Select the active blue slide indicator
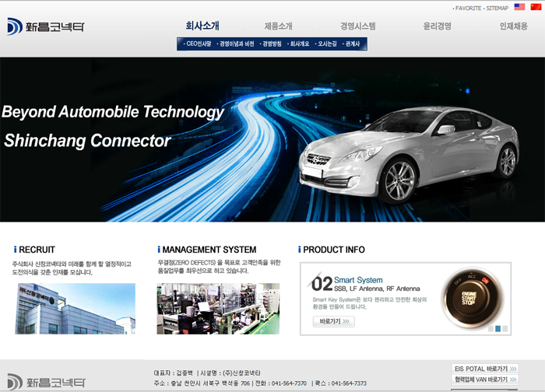545x392 pixels. tap(498, 329)
